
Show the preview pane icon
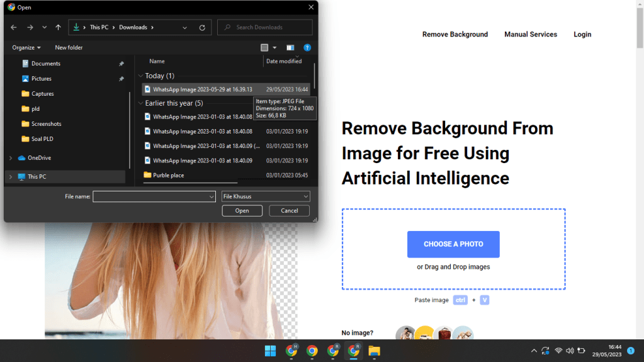(290, 48)
